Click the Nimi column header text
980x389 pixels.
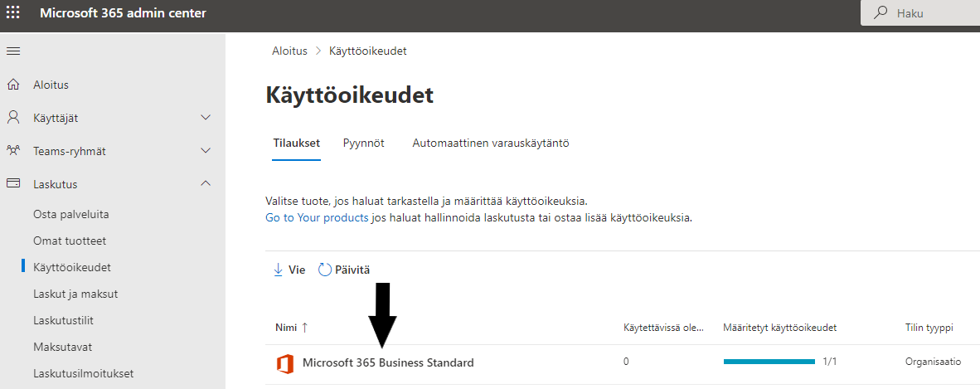(x=286, y=328)
